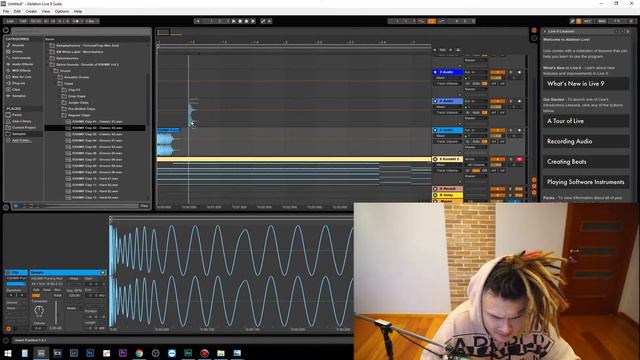Viewport: 640px width, 360px height.
Task: Toggle the arrangement Loop switch
Action: tap(431, 21)
